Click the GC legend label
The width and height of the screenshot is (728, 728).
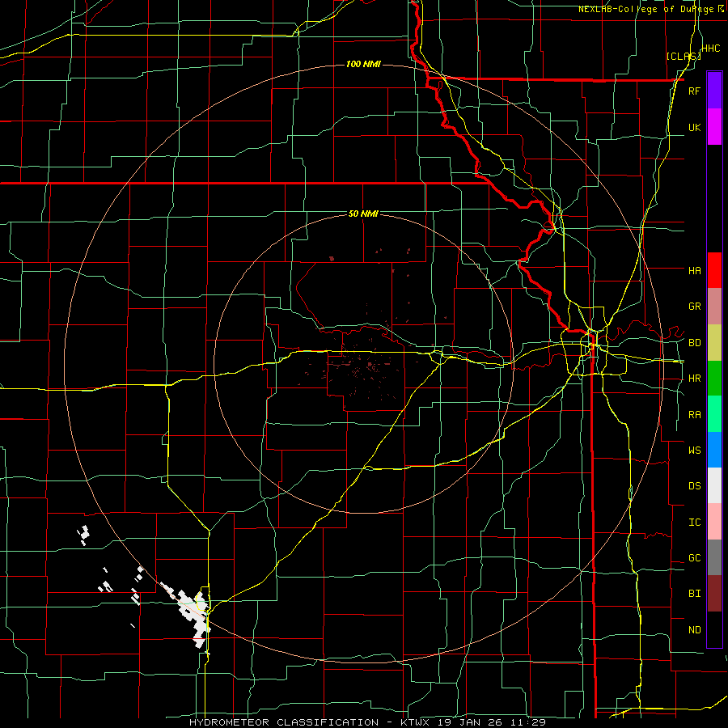click(x=694, y=557)
